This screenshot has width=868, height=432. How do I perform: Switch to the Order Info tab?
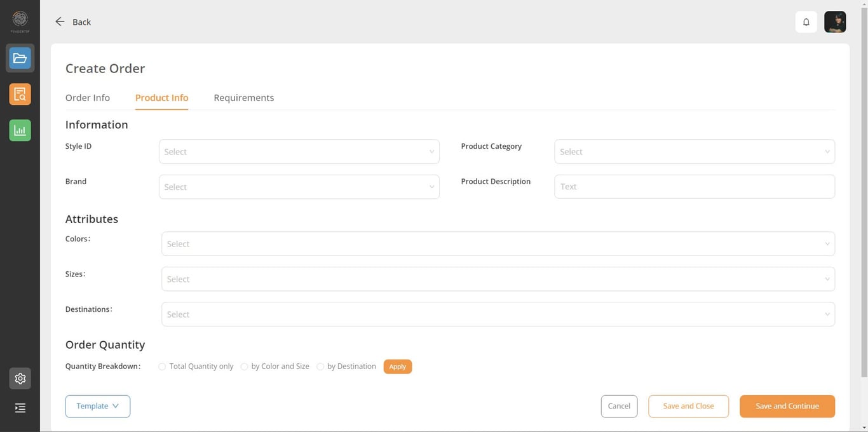pyautogui.click(x=88, y=98)
